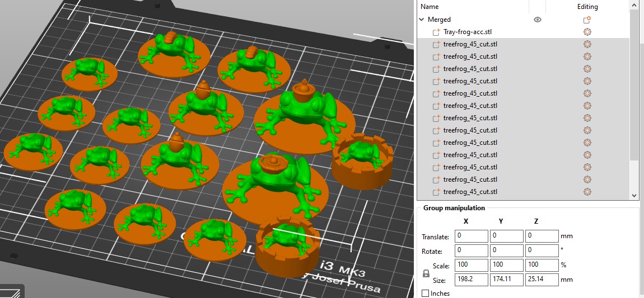
Task: Click the Rotate Z field
Action: pyautogui.click(x=542, y=250)
